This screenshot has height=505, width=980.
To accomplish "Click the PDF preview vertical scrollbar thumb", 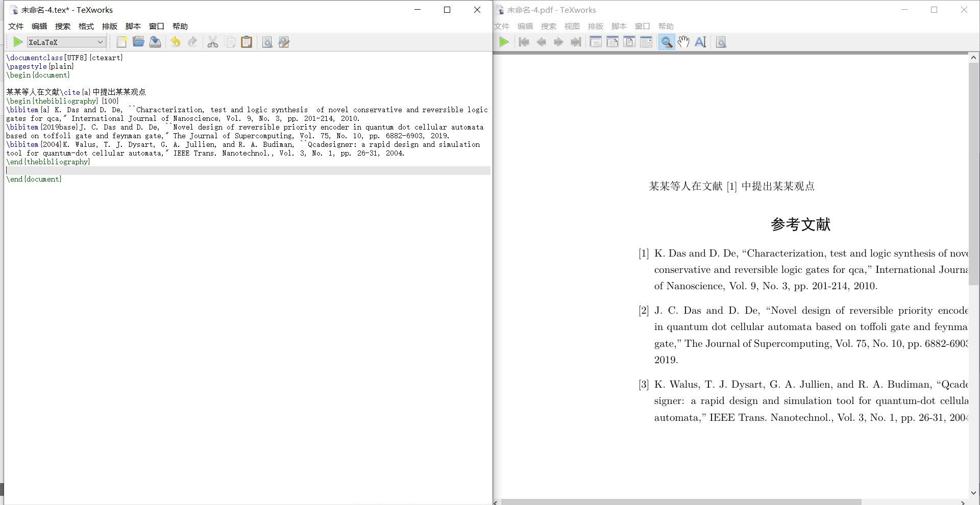I will (x=973, y=173).
